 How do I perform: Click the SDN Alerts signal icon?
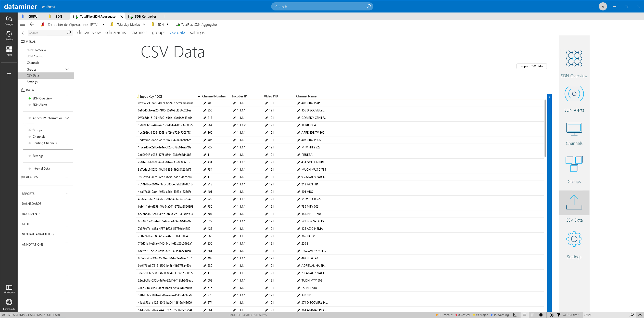tap(574, 94)
